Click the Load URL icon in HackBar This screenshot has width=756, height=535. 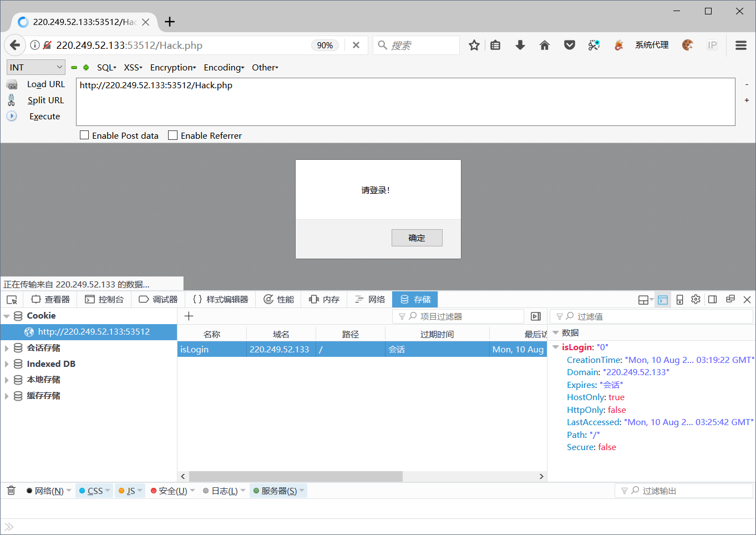point(12,84)
